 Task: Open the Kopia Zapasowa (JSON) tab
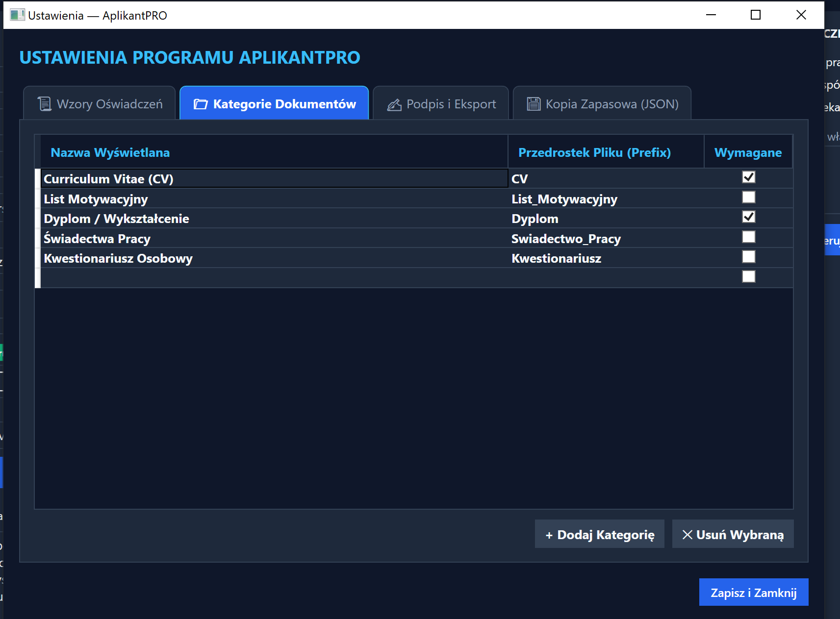[602, 103]
